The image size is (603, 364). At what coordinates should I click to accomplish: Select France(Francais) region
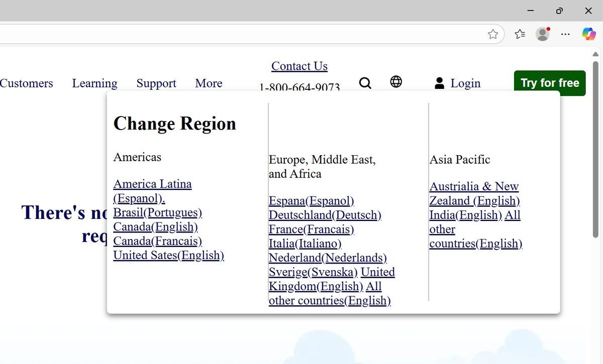pyautogui.click(x=312, y=229)
